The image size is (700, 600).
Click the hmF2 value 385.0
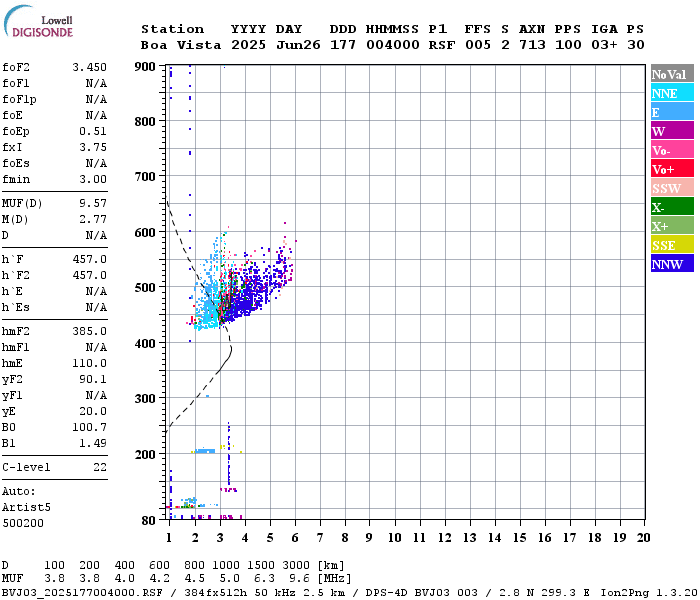(x=90, y=331)
